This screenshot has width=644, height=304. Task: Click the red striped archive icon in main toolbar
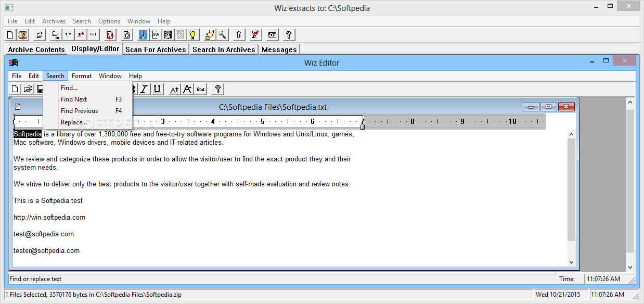(x=23, y=35)
